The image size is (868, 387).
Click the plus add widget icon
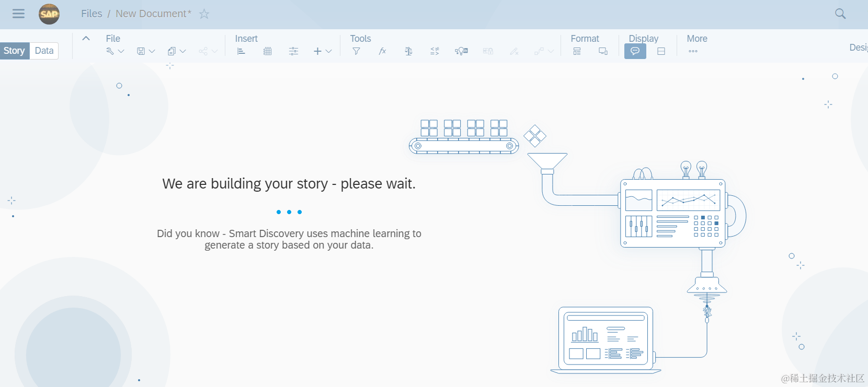[x=317, y=51]
